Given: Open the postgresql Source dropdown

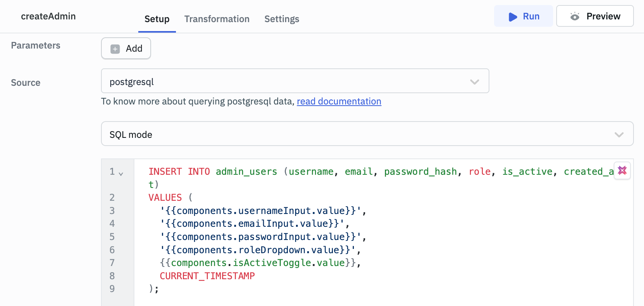Looking at the screenshot, I should click(295, 81).
